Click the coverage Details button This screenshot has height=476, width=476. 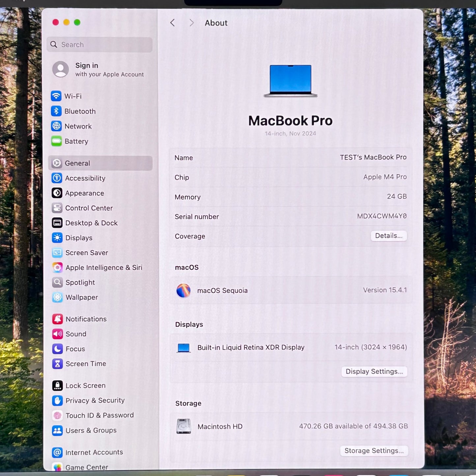coord(389,236)
